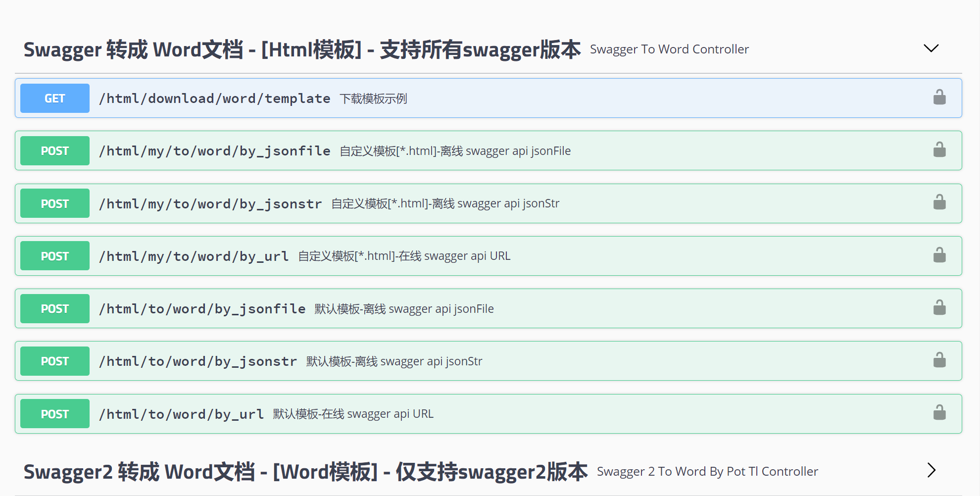Click POST badge for /html/my/to/word/by_jsonfile
The width and height of the screenshot is (980, 496).
tap(55, 150)
